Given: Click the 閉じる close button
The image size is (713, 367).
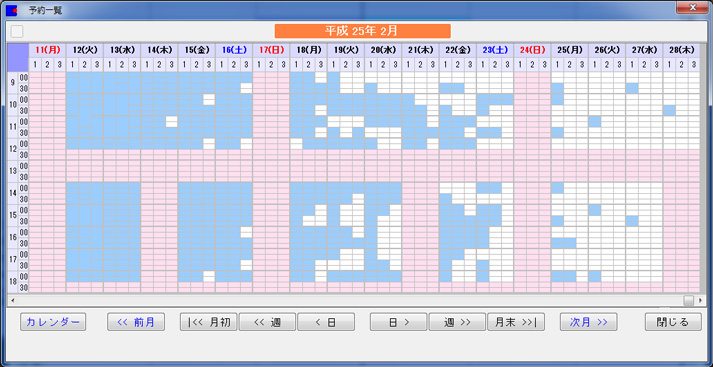Looking at the screenshot, I should point(673,322).
